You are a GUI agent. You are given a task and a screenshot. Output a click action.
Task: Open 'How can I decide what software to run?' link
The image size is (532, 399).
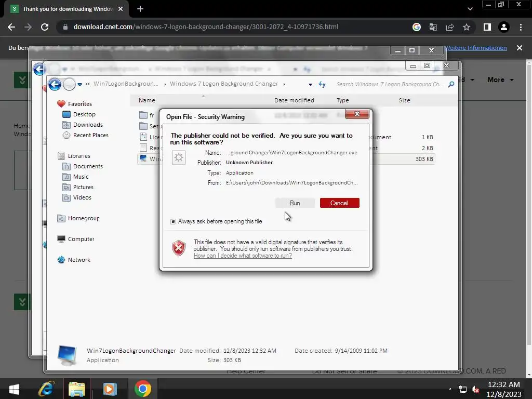[x=243, y=256]
